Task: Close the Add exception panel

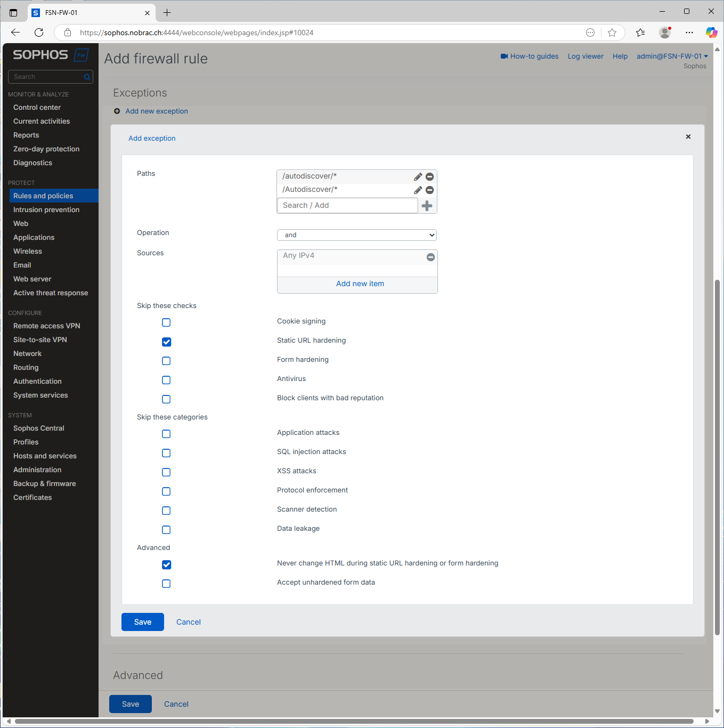Action: coord(688,137)
